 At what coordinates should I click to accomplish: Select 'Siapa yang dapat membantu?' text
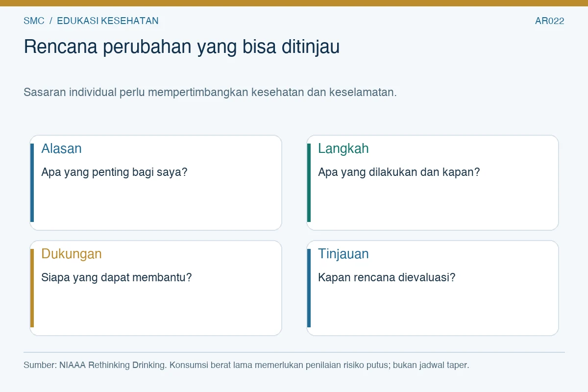117,277
